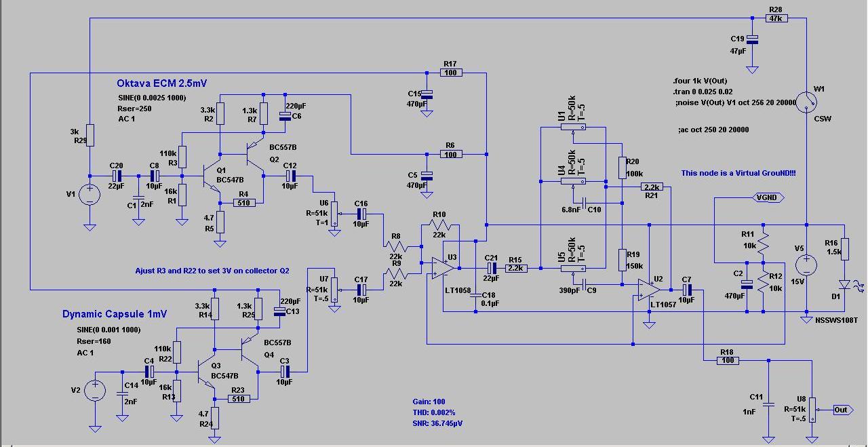Select the R19 150k resistor

(621, 258)
